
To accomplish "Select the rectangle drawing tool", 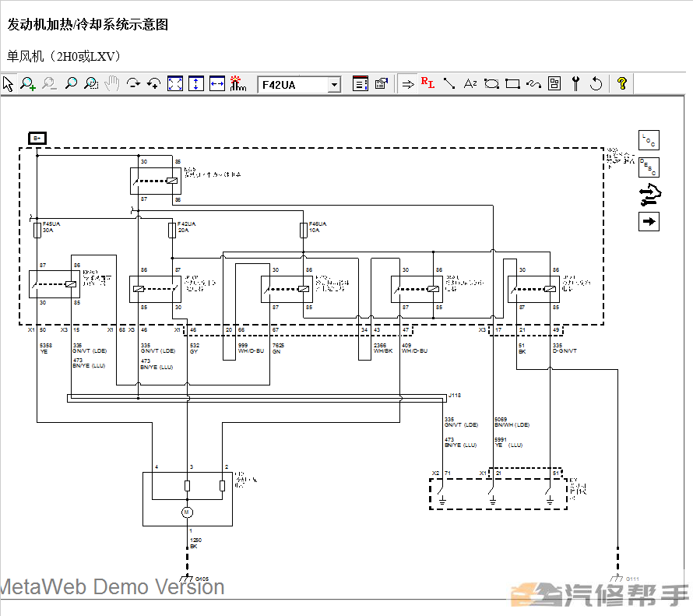I will click(512, 83).
